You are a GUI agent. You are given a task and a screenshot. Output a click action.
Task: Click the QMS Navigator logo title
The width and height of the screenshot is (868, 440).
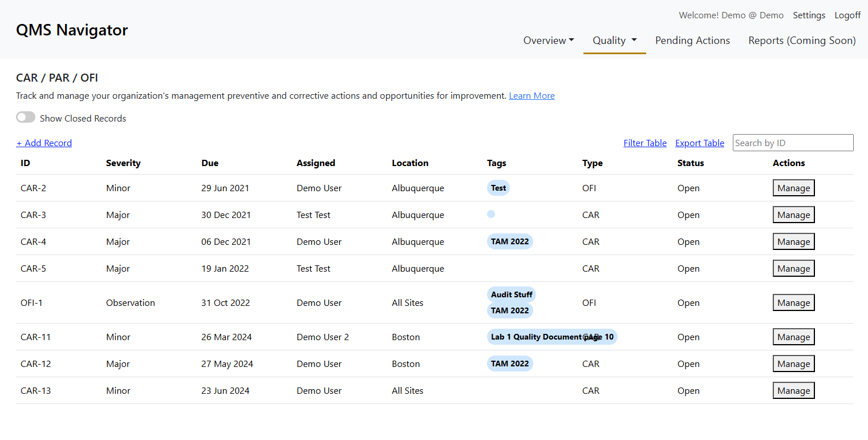(x=72, y=30)
